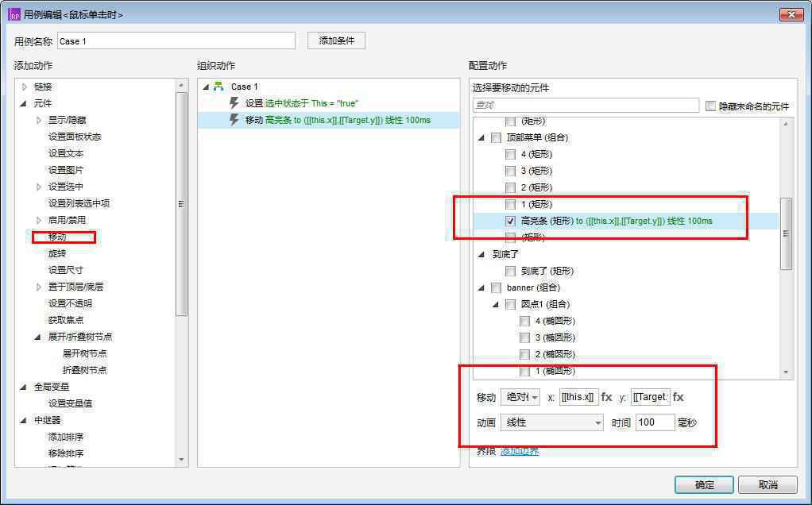Viewport: 812px width, 505px height.
Task: Open fx editor for the x value
Action: tap(606, 397)
